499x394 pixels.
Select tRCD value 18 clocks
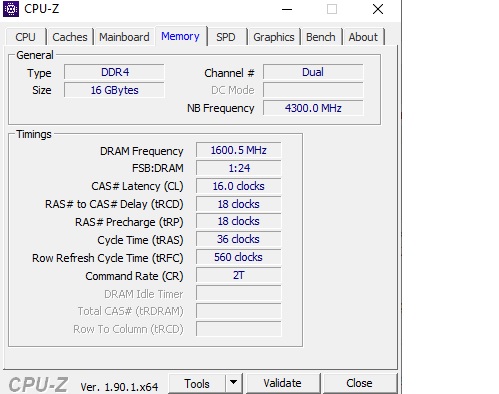(x=239, y=204)
